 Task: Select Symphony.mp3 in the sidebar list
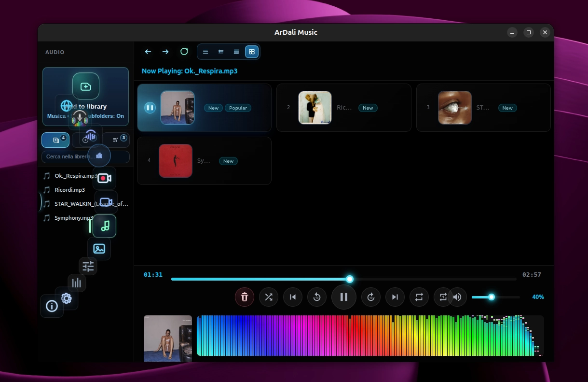click(x=86, y=218)
